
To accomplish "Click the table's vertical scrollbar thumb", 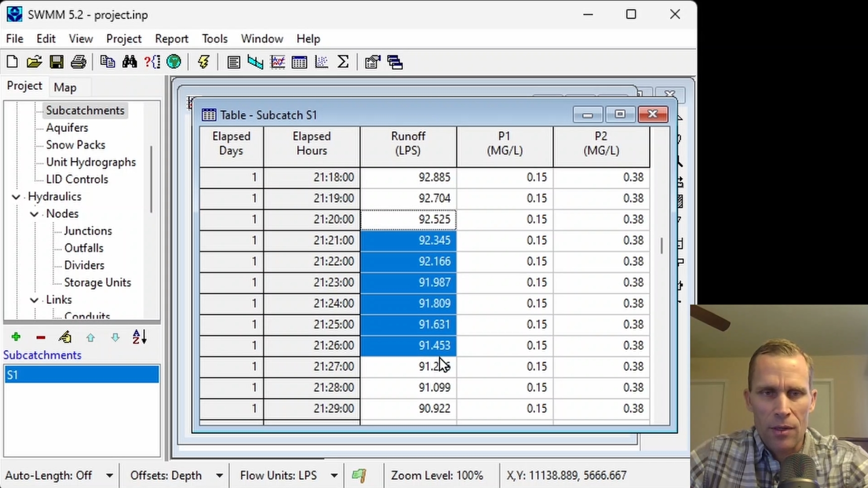I will click(662, 246).
